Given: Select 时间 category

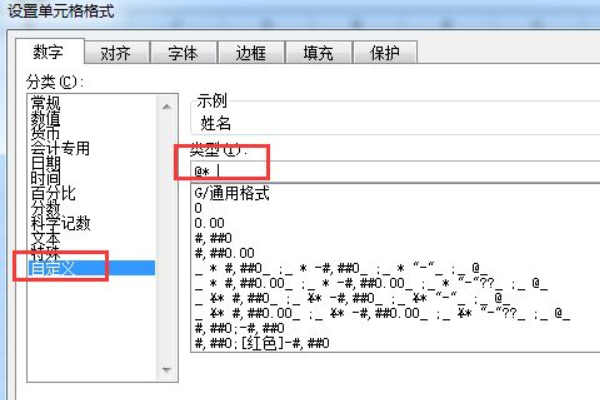Looking at the screenshot, I should click(46, 178).
